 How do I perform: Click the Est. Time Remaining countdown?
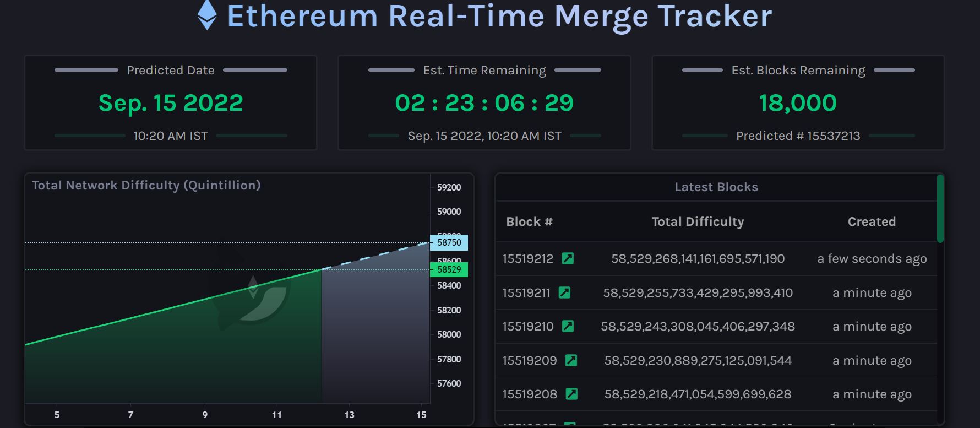[x=483, y=102]
